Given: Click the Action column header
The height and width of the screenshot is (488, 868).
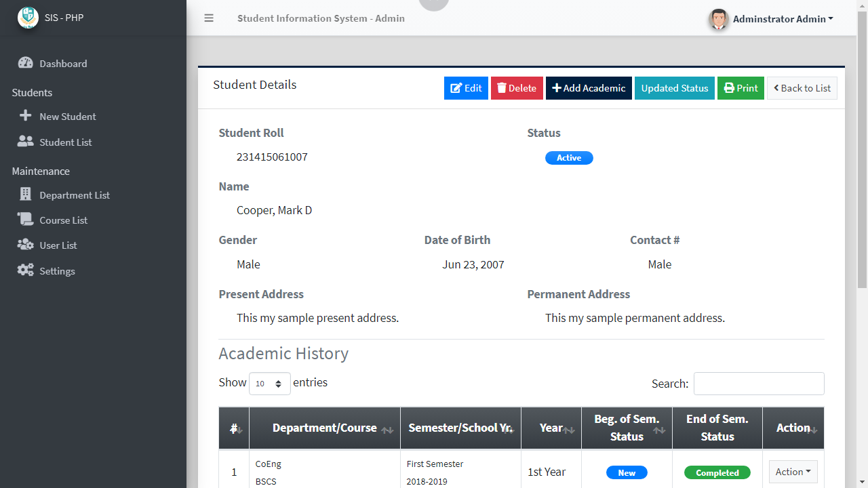Looking at the screenshot, I should [793, 428].
